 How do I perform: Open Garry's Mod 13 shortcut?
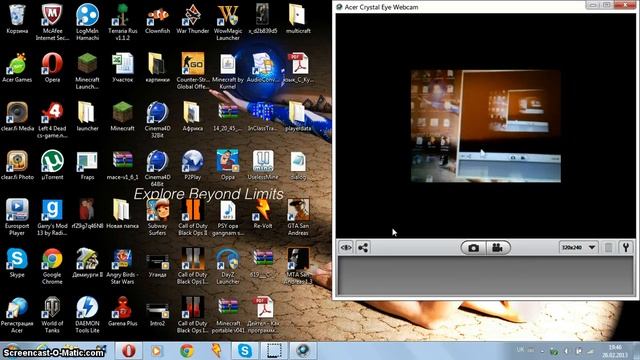52,217
